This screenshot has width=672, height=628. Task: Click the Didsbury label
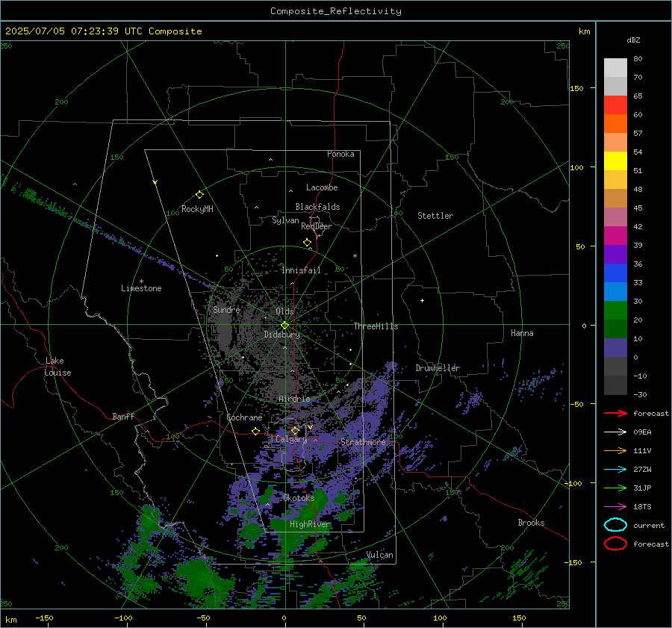(282, 335)
